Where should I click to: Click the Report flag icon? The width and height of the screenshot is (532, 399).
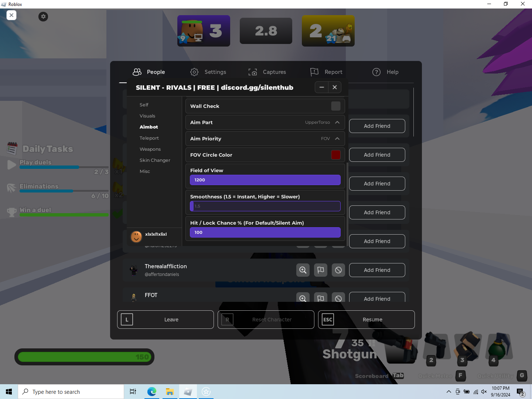tap(314, 72)
